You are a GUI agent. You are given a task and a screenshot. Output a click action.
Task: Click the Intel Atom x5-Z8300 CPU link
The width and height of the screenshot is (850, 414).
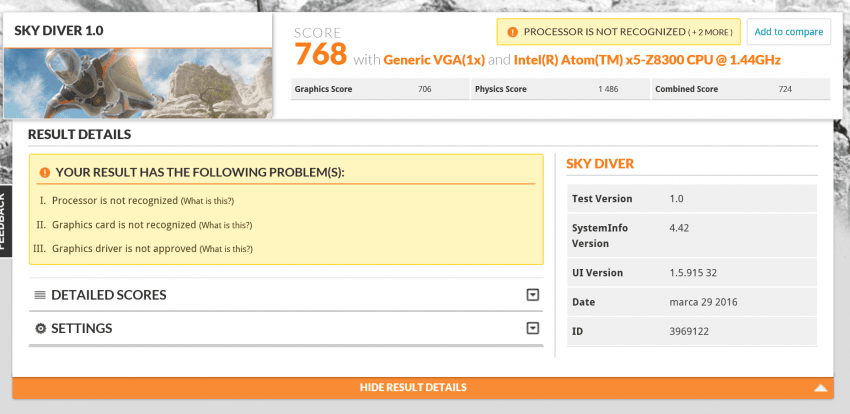click(647, 60)
